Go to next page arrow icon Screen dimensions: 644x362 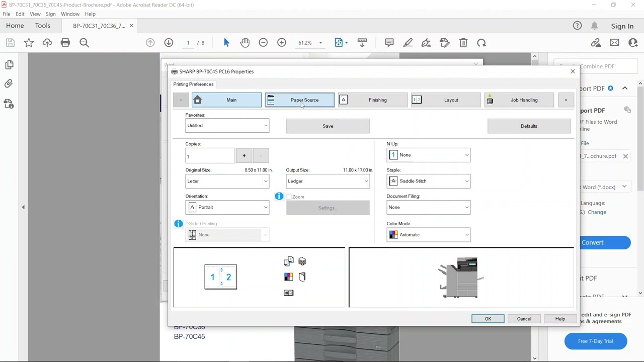pyautogui.click(x=169, y=43)
